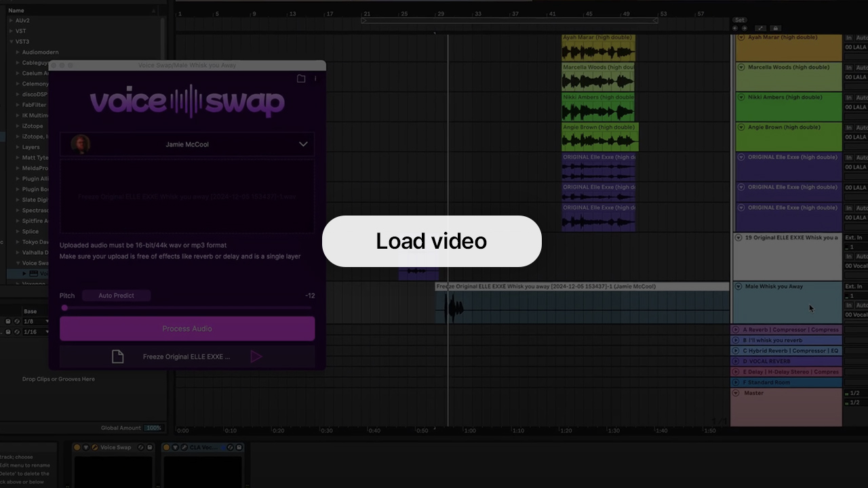Image resolution: width=868 pixels, height=488 pixels.
Task: Fold the Ayah Marar track
Action: [741, 38]
